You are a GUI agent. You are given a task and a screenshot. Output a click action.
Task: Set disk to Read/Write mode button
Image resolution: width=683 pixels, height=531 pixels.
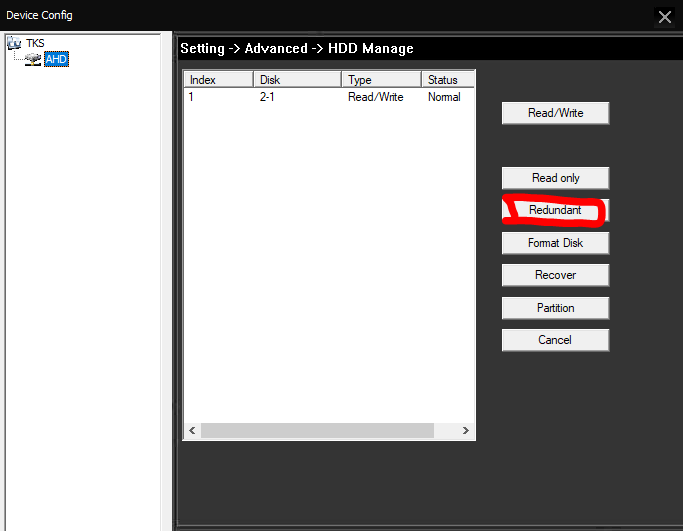coord(555,113)
